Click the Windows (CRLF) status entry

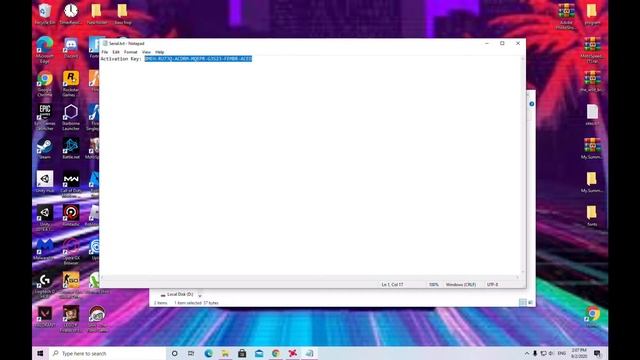pyautogui.click(x=460, y=284)
